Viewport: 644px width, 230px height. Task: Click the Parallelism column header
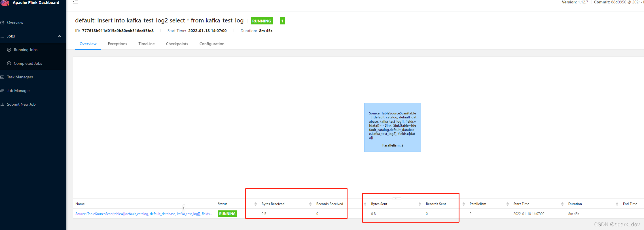coord(478,204)
